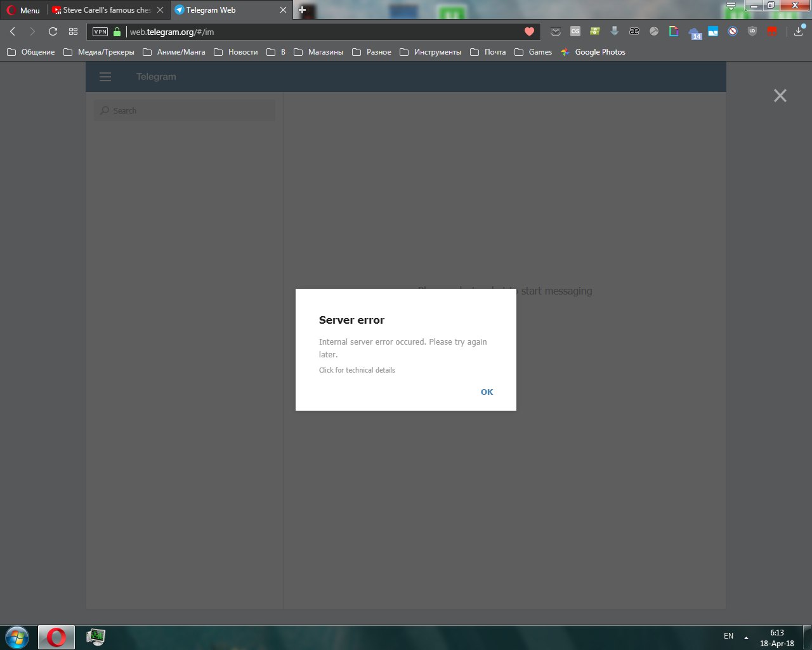Go forward to the next page
The image size is (812, 650).
(32, 32)
